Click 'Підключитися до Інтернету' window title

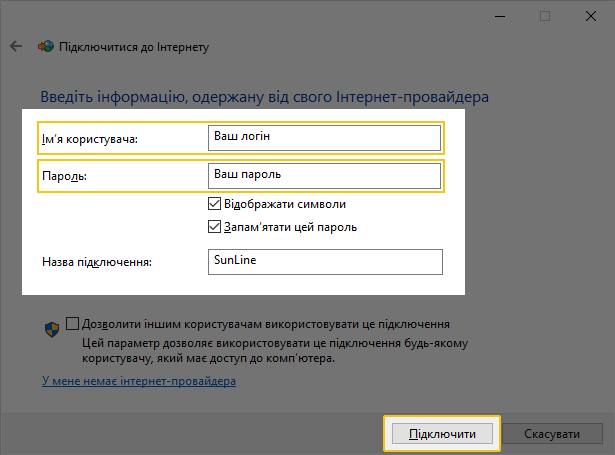click(134, 47)
